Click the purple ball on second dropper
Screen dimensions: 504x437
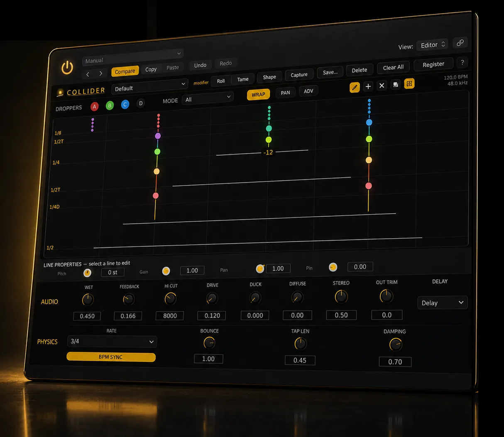pyautogui.click(x=158, y=136)
